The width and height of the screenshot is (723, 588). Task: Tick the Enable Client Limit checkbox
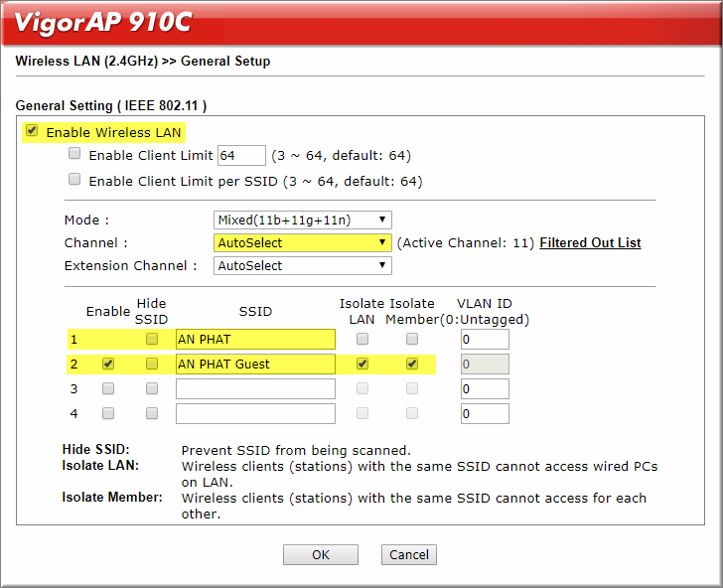74,154
